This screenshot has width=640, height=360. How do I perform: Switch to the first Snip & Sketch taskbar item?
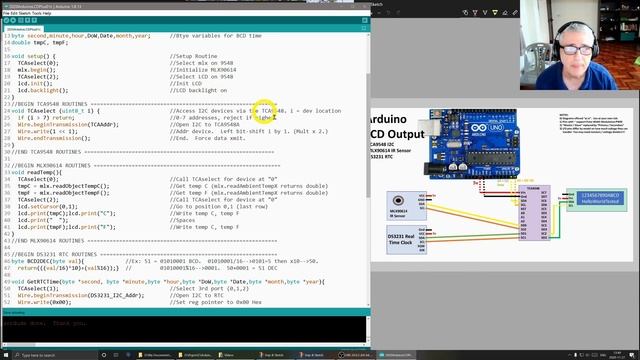[275, 355]
